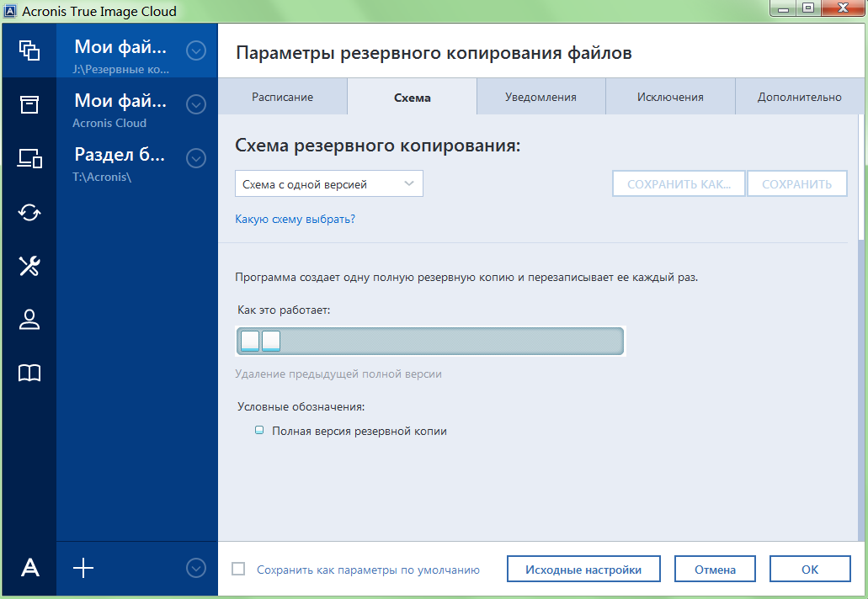
Task: Switch to the 'Исключения' tab
Action: pos(670,97)
